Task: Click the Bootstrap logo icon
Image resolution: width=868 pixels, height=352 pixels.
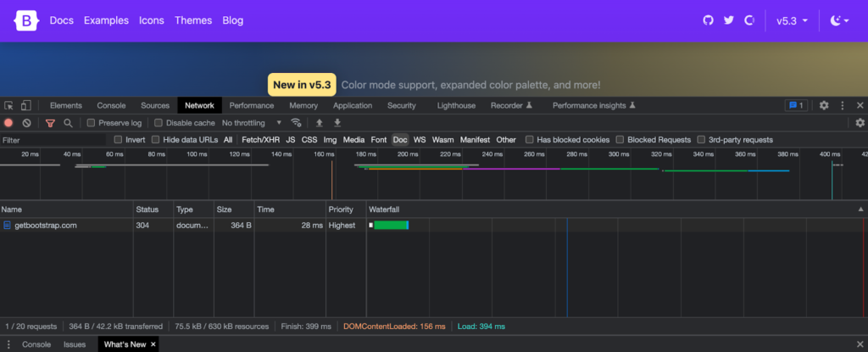Action: (26, 20)
